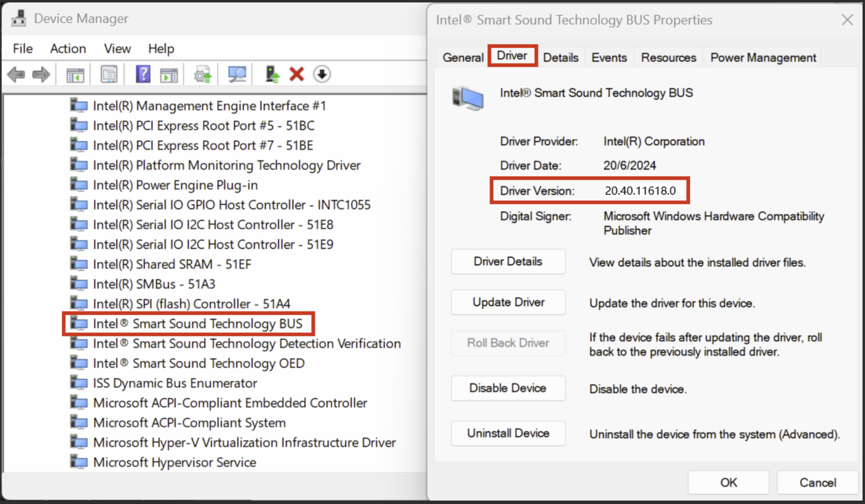The height and width of the screenshot is (504, 865).
Task: Open the Properties toolbar icon
Action: click(109, 74)
